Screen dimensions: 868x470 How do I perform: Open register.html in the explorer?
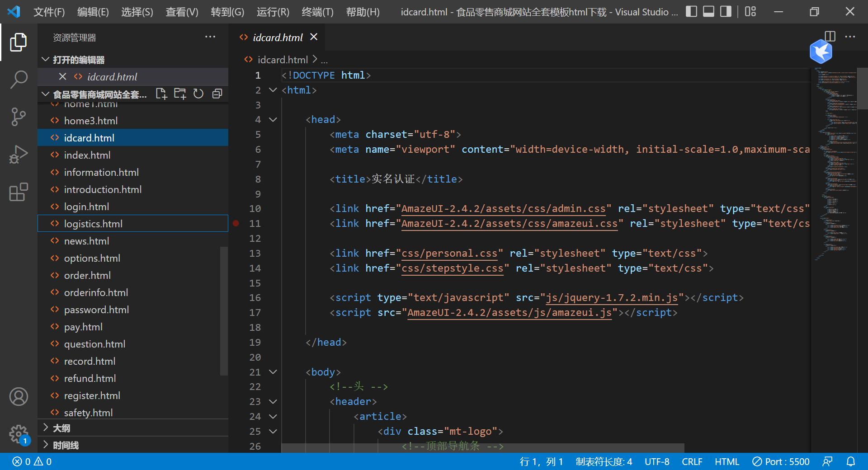[x=133, y=395]
